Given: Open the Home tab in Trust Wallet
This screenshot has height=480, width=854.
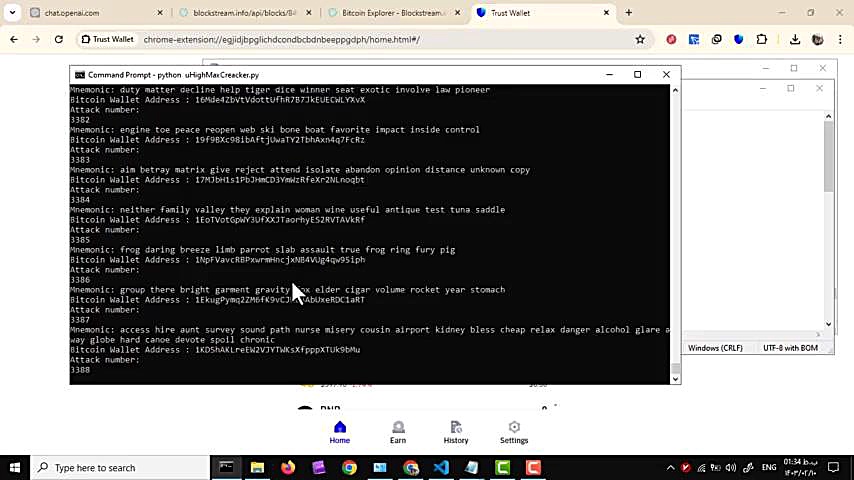Looking at the screenshot, I should pyautogui.click(x=339, y=433).
